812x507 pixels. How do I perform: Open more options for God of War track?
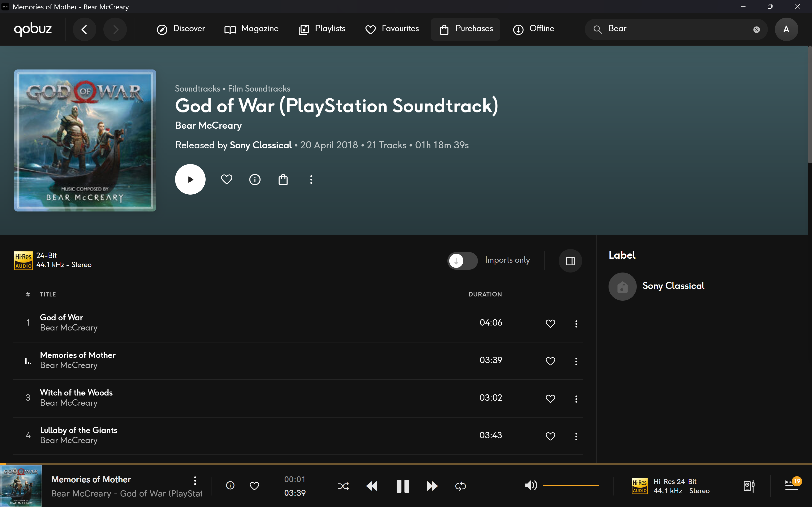(x=576, y=324)
